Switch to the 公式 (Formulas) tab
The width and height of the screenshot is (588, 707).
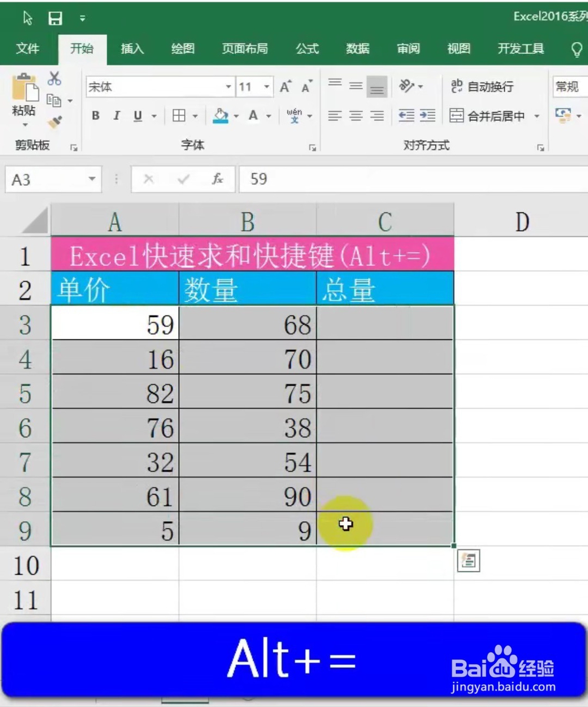pos(308,49)
